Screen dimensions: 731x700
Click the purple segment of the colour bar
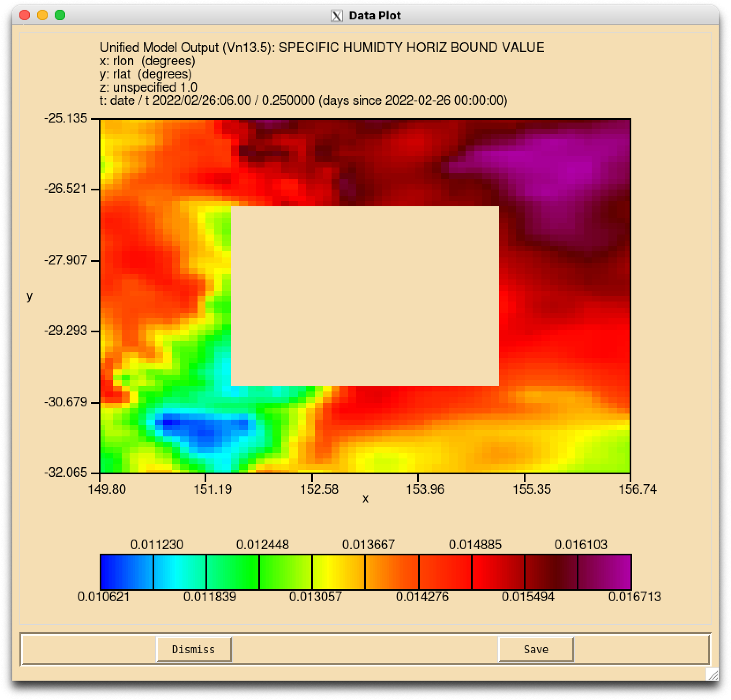click(x=604, y=572)
